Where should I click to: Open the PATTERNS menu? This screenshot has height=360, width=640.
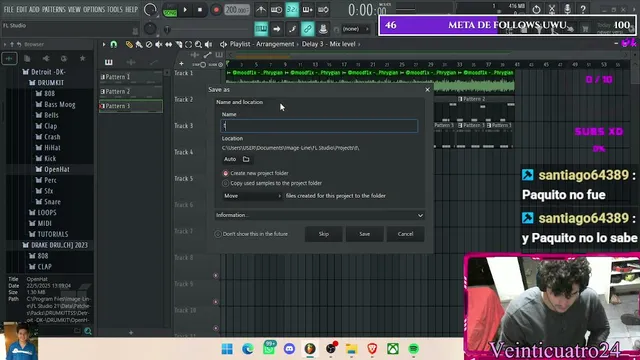(x=53, y=9)
